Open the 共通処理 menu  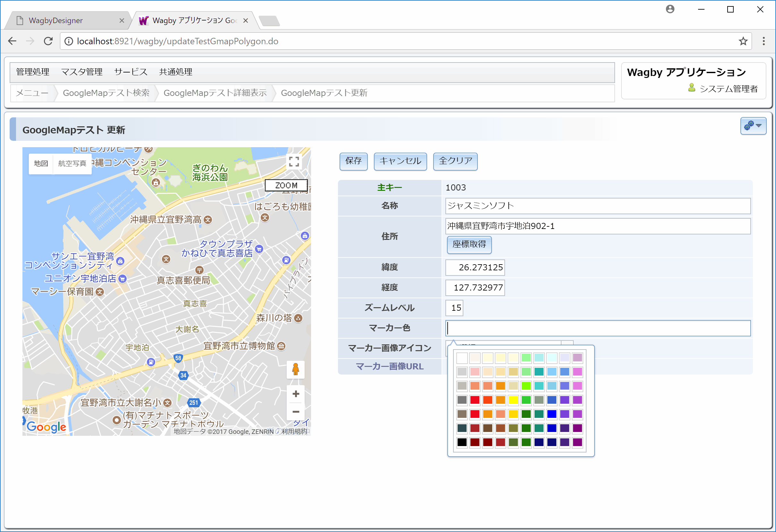176,72
